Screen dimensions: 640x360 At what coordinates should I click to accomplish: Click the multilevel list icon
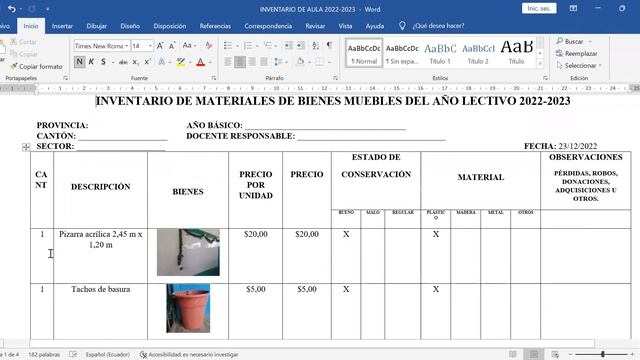(x=267, y=45)
